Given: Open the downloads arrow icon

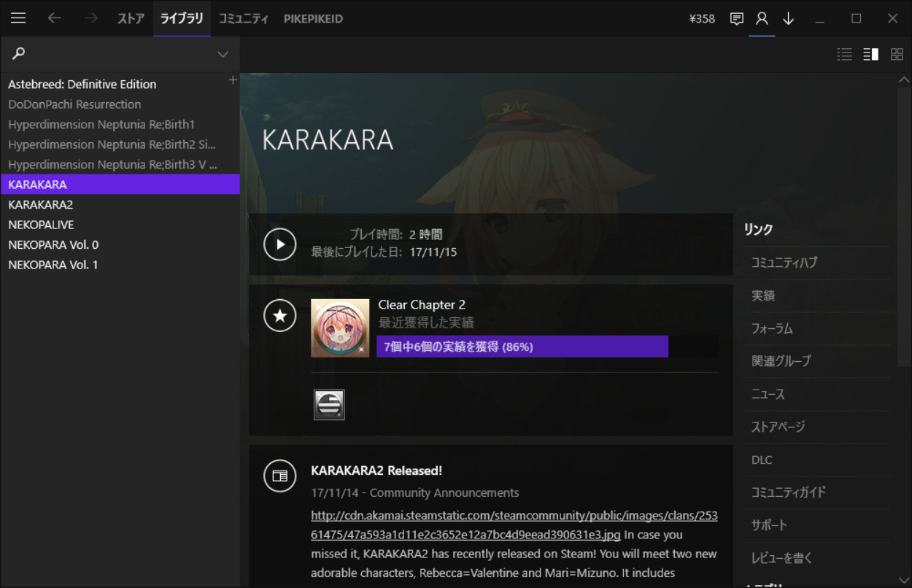Looking at the screenshot, I should pos(788,19).
